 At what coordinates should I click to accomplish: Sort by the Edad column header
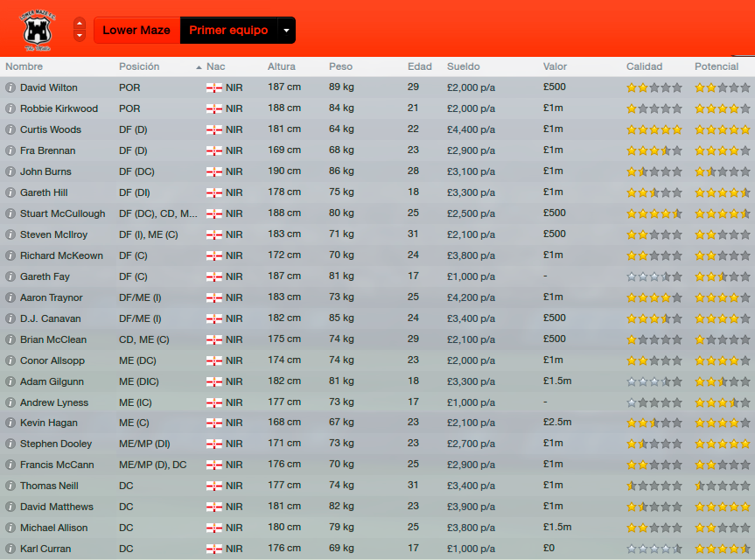click(x=419, y=66)
